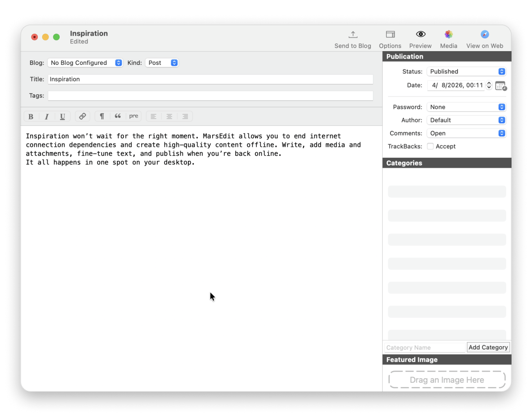
Task: Open the Comments dropdown showing Open
Action: click(x=466, y=133)
